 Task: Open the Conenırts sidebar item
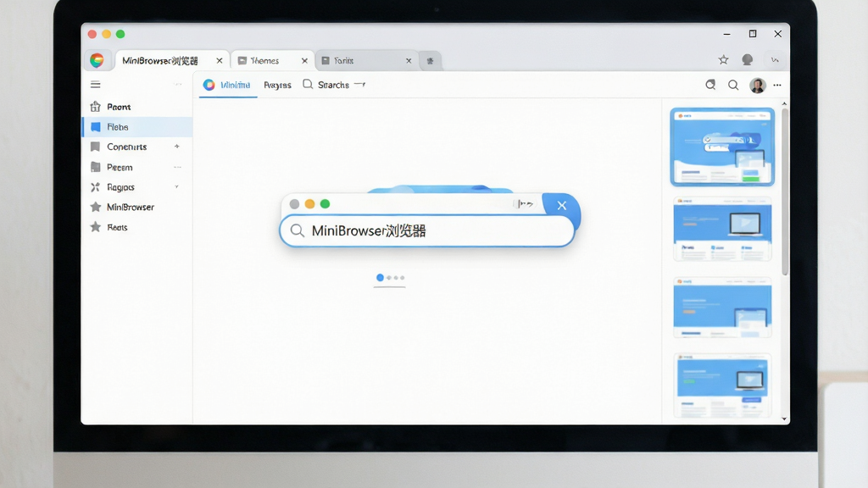pyautogui.click(x=137, y=147)
